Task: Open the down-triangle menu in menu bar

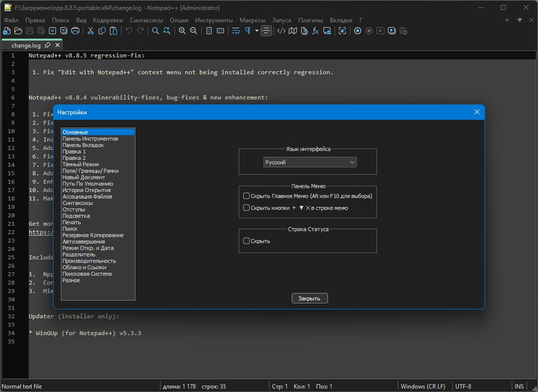Action: (520, 20)
